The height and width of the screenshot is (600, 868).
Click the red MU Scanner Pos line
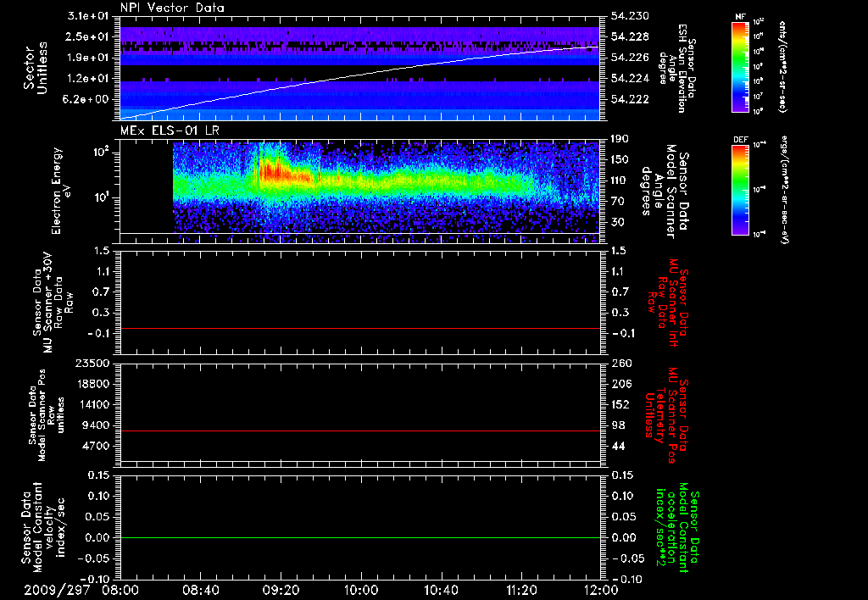(x=360, y=431)
